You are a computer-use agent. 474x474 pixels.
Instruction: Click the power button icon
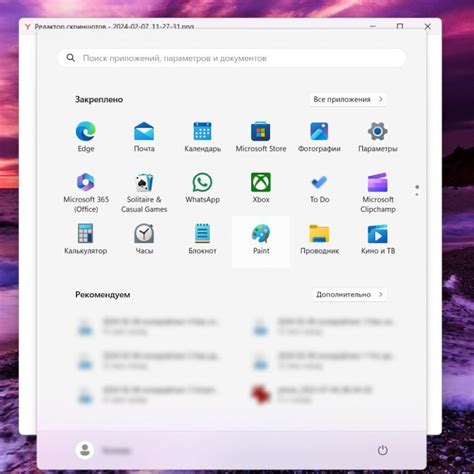382,450
